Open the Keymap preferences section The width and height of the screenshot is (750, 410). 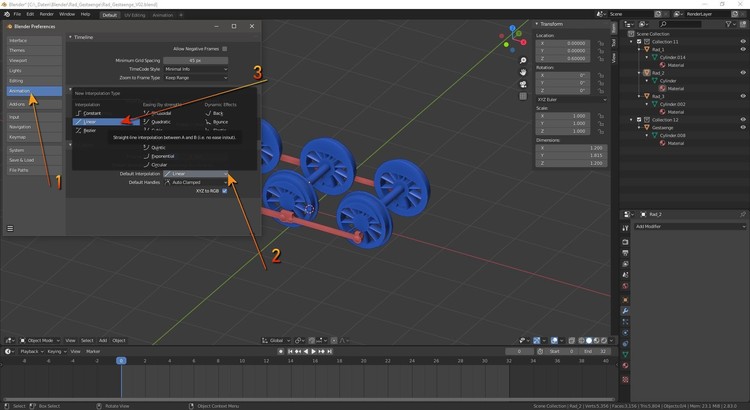click(18, 137)
